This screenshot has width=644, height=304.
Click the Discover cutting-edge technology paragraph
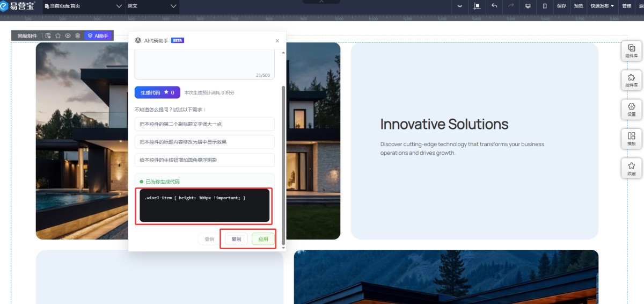[x=462, y=148]
